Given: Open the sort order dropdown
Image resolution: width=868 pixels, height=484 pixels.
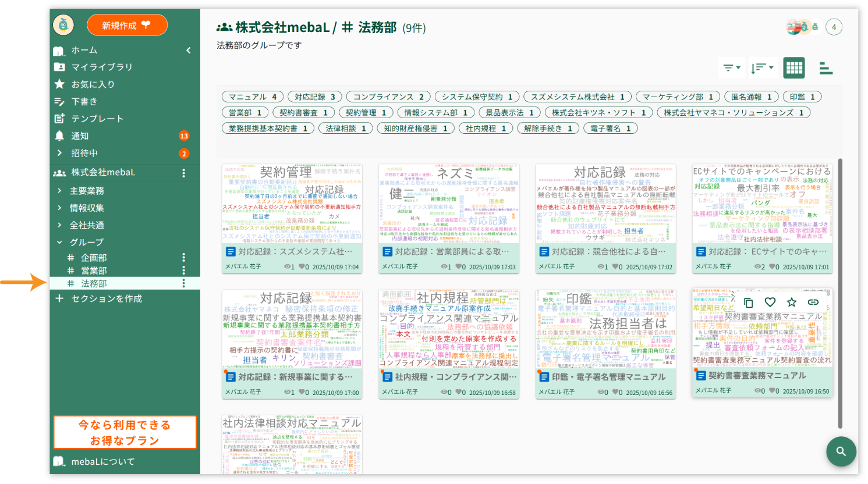Looking at the screenshot, I should click(761, 68).
